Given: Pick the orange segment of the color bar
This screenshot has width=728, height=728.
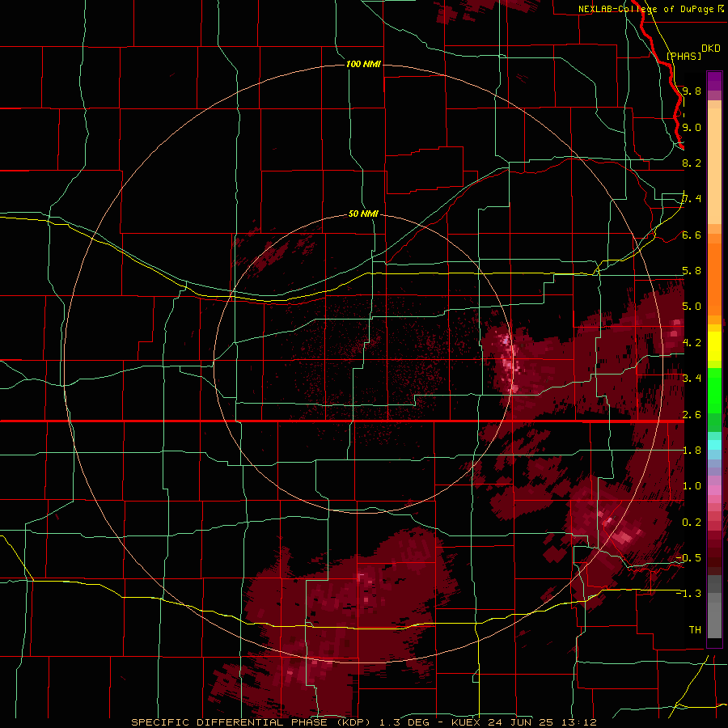Looking at the screenshot, I should pos(714,278).
